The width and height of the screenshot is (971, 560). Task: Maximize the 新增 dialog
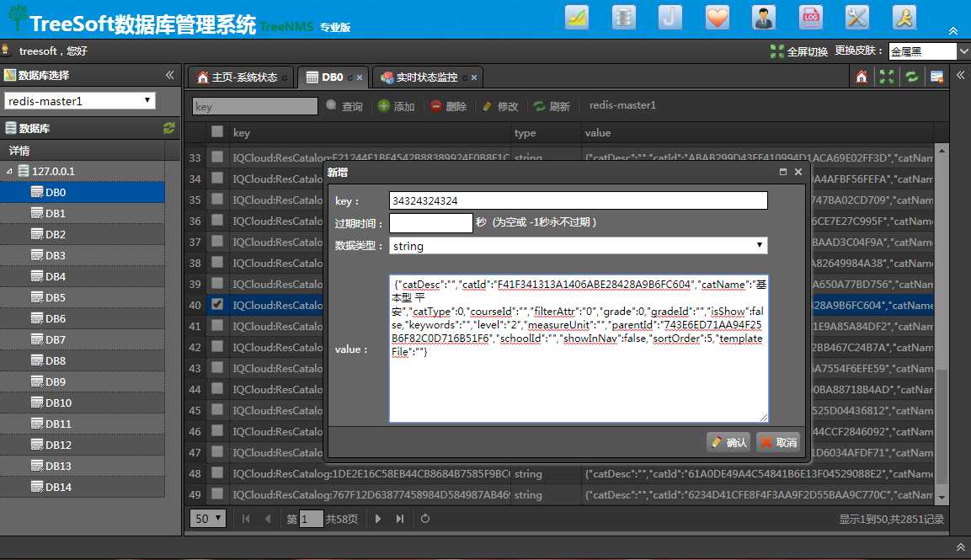(x=782, y=172)
